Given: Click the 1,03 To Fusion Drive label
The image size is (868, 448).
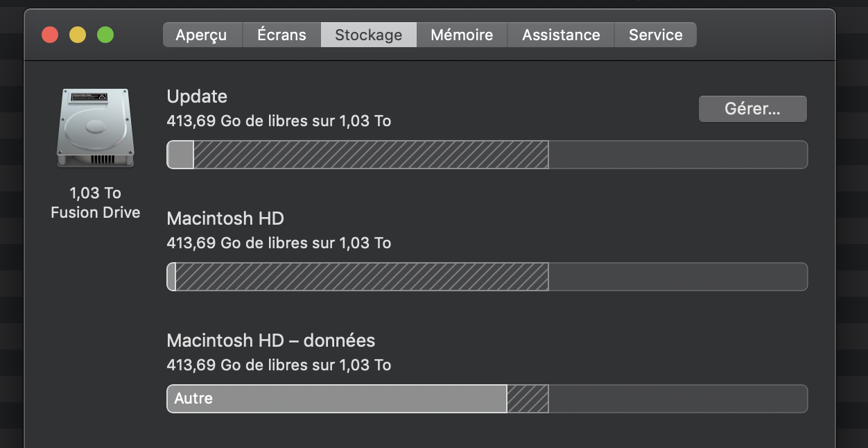Looking at the screenshot, I should (96, 203).
